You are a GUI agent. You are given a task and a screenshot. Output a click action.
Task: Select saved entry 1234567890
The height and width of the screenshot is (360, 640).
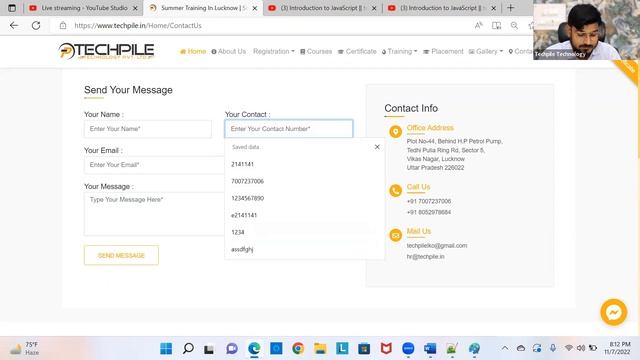[304, 198]
